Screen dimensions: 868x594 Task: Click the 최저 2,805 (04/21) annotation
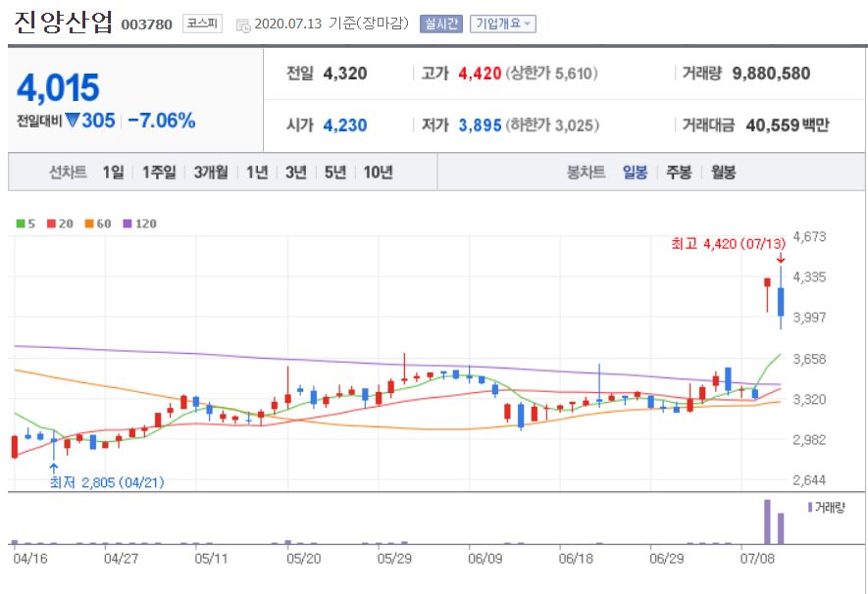pos(107,482)
